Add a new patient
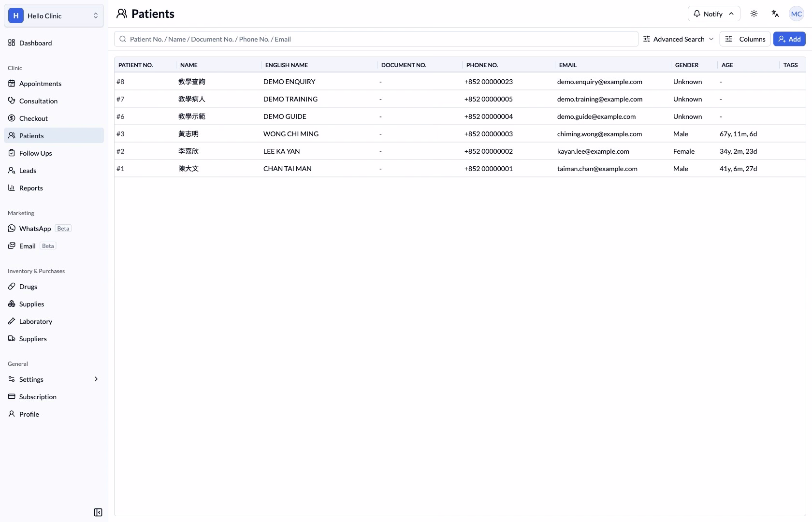The height and width of the screenshot is (522, 812). coord(789,39)
